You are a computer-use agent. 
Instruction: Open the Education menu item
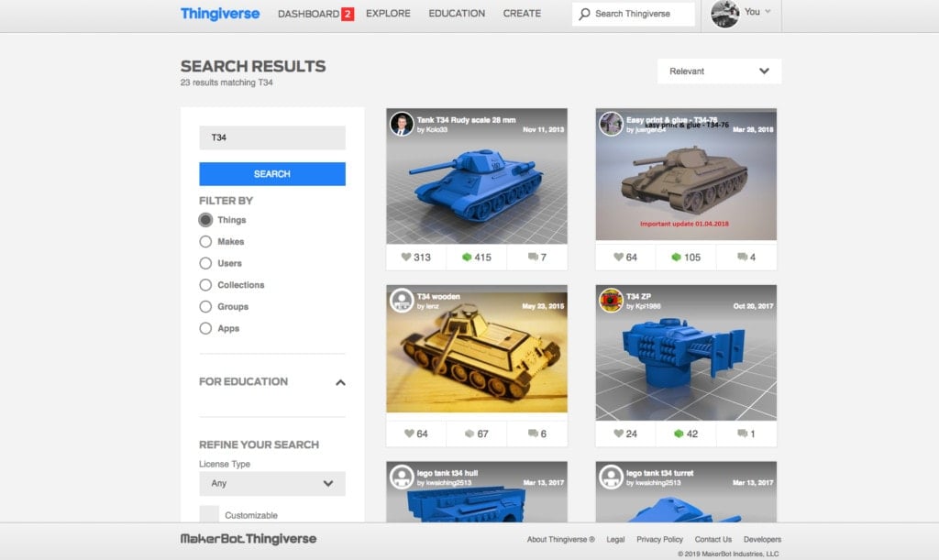457,13
